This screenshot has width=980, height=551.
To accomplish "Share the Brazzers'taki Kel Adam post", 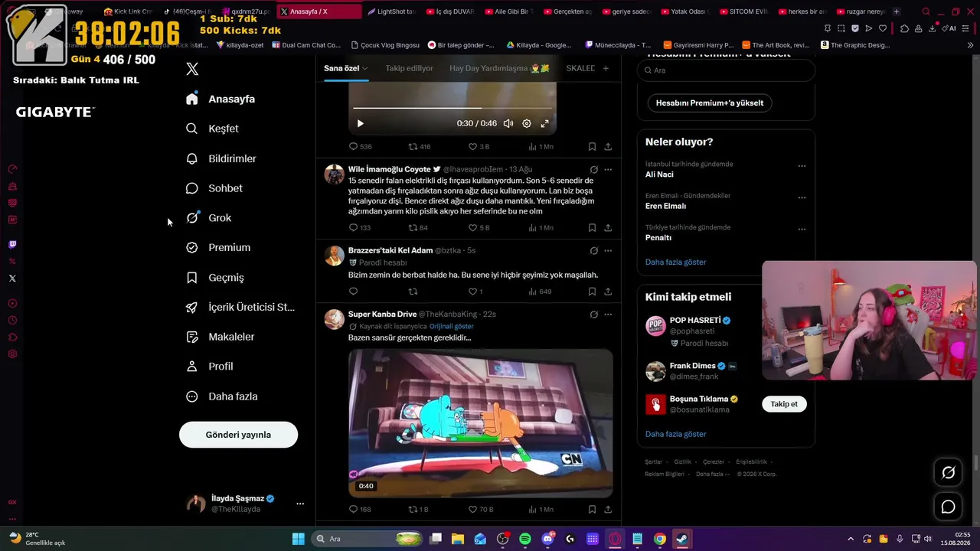I will click(x=608, y=292).
